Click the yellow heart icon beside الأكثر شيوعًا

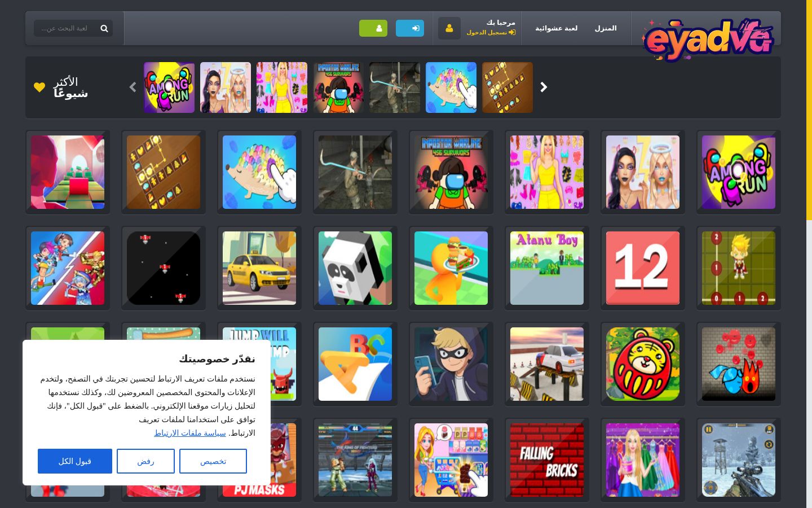coord(39,87)
